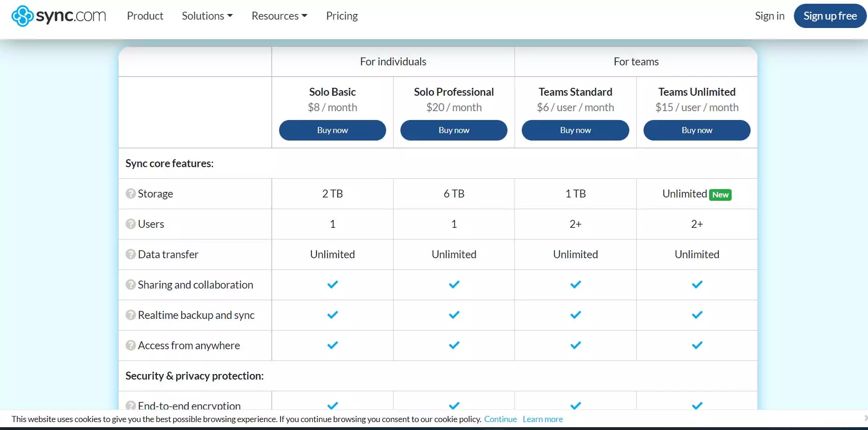Click Solo Basic End-to-end encryption checkmark

332,405
